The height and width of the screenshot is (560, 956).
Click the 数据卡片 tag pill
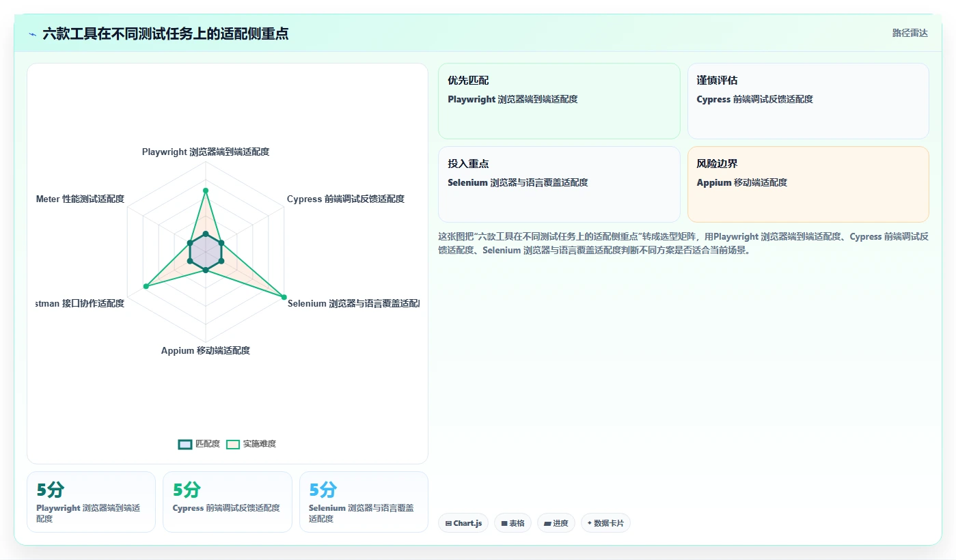pos(605,523)
